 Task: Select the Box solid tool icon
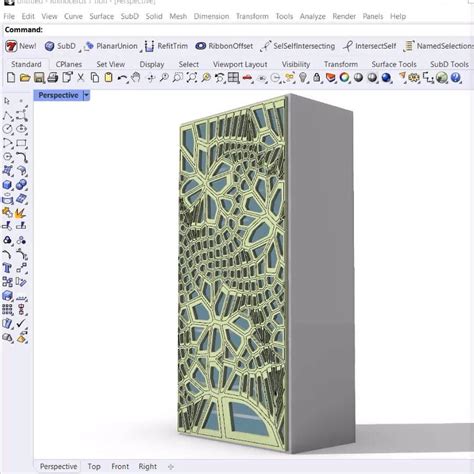pyautogui.click(x=7, y=185)
